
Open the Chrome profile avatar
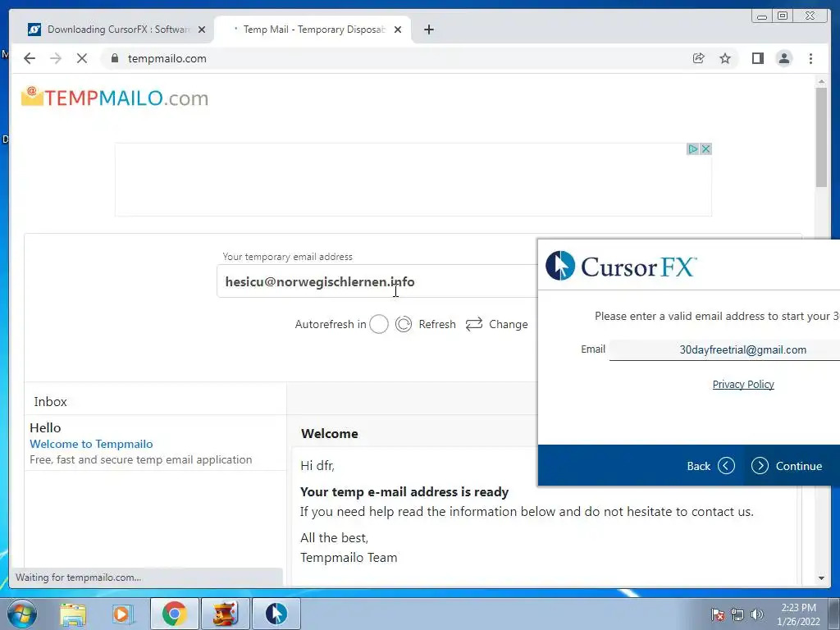point(783,58)
